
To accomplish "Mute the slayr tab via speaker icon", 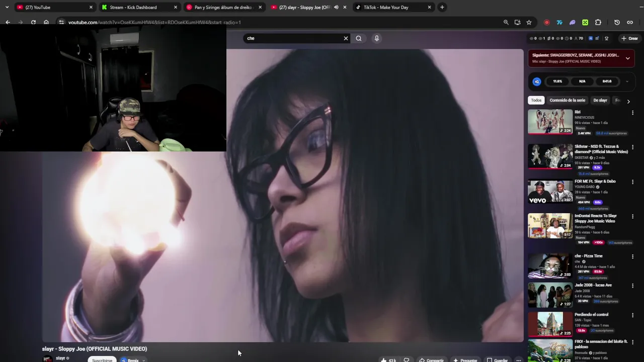I will (x=336, y=7).
